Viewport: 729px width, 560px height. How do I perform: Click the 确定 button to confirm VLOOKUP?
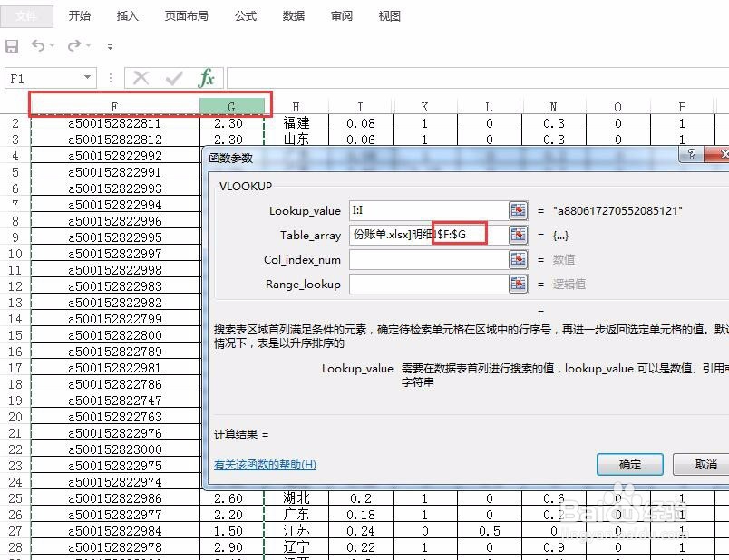629,464
